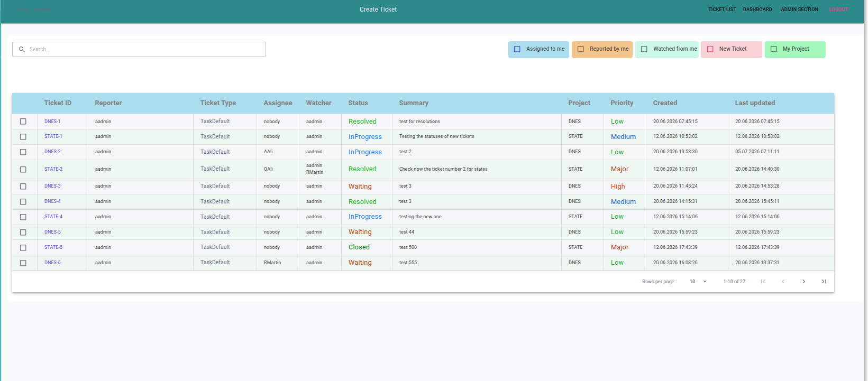Screen dimensions: 868x381
Task: Check the row checkbox for STATE-4
Action: pos(23,217)
